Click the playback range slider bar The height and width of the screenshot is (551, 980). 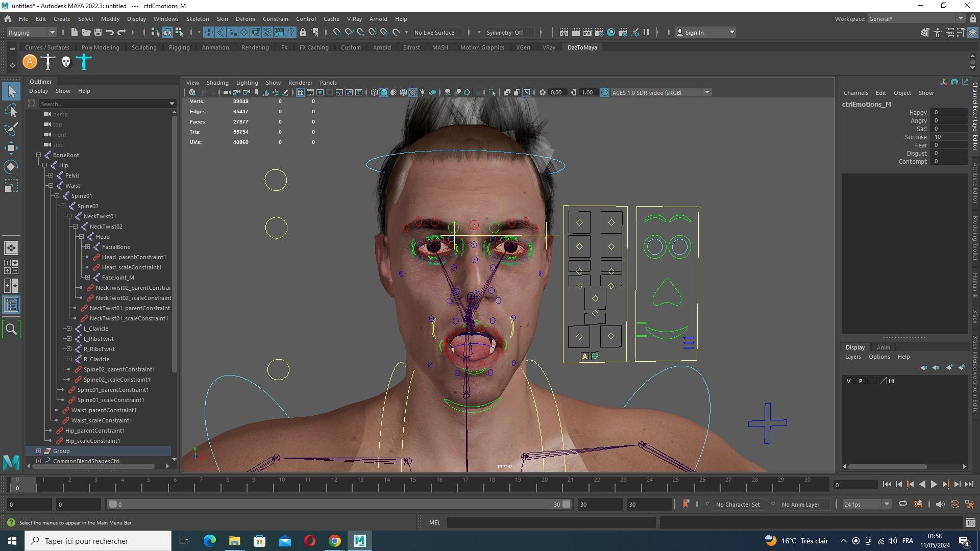[x=339, y=504]
